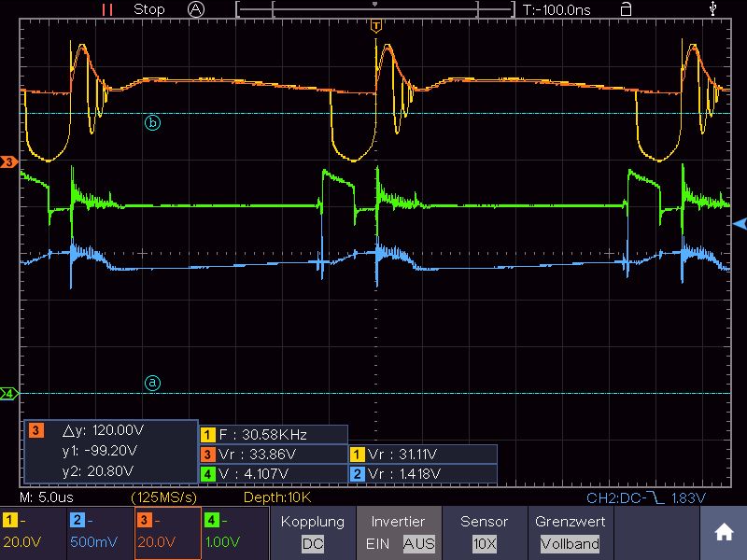Click the channel 3 badge in cursor box
747x560 pixels.
point(35,430)
